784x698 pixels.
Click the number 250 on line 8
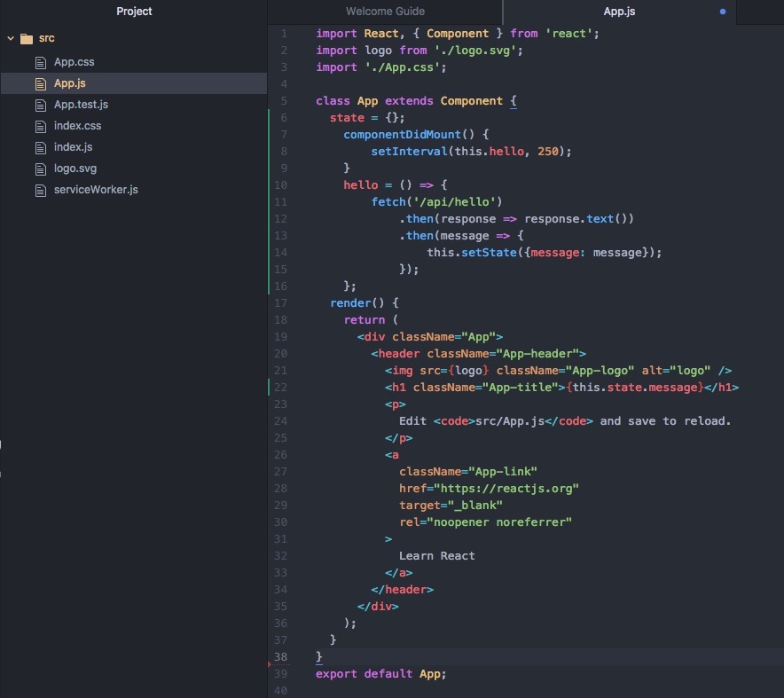tap(548, 152)
